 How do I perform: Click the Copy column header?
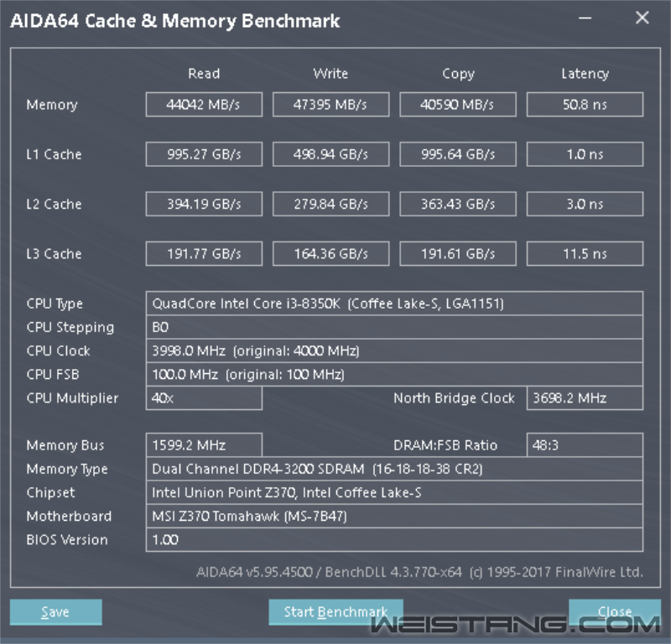coord(458,74)
